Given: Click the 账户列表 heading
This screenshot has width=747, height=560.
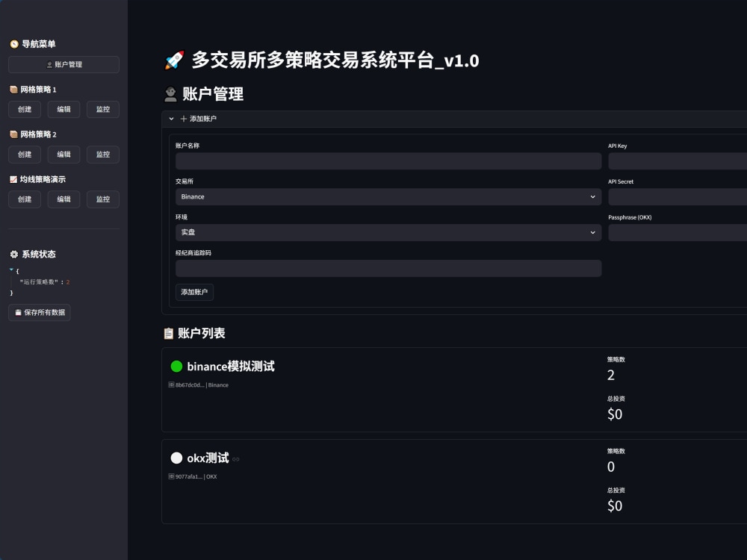Looking at the screenshot, I should [x=202, y=333].
